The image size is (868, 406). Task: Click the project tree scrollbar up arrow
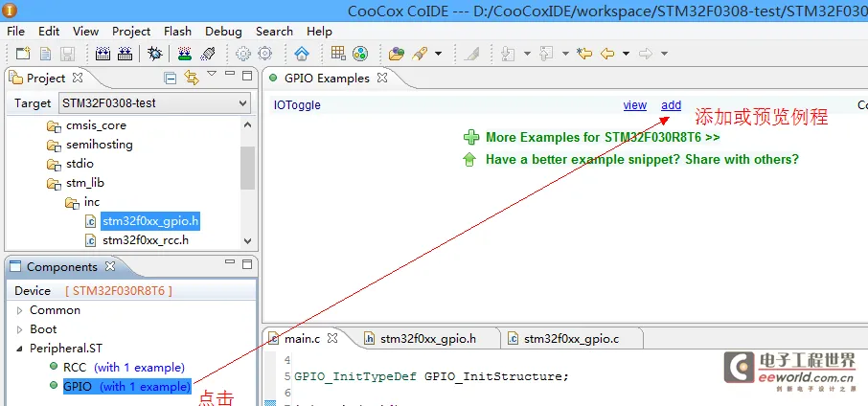tap(248, 125)
